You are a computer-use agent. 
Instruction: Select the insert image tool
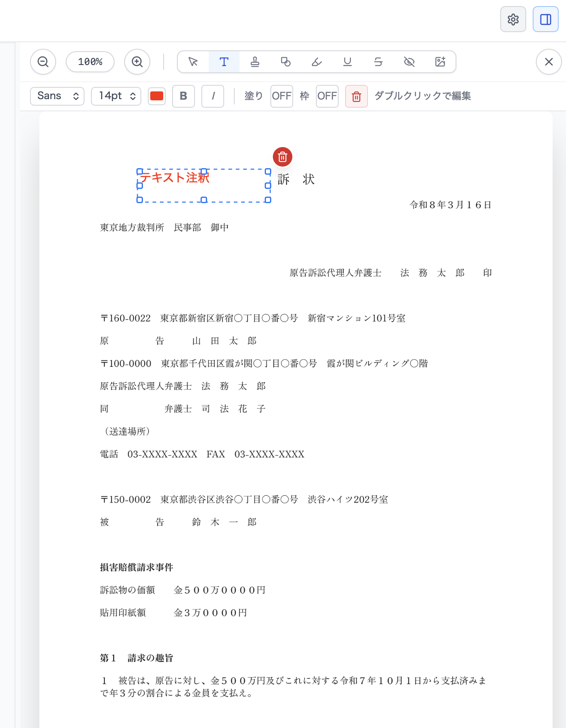440,62
